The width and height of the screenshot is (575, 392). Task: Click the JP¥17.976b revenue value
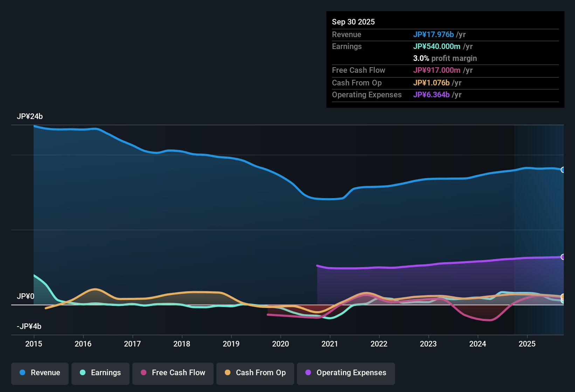(434, 35)
